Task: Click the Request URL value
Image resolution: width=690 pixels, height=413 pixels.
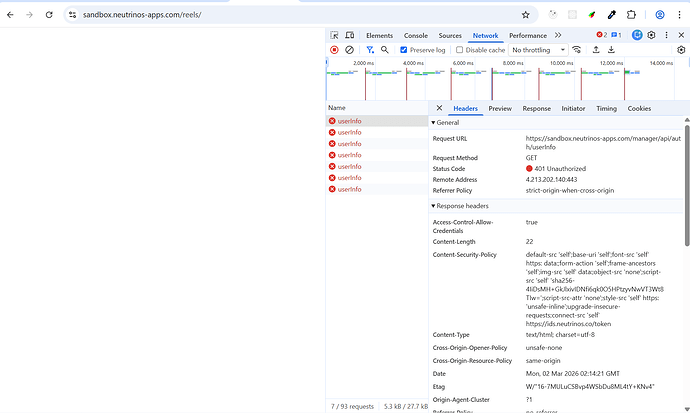Action: click(x=603, y=143)
